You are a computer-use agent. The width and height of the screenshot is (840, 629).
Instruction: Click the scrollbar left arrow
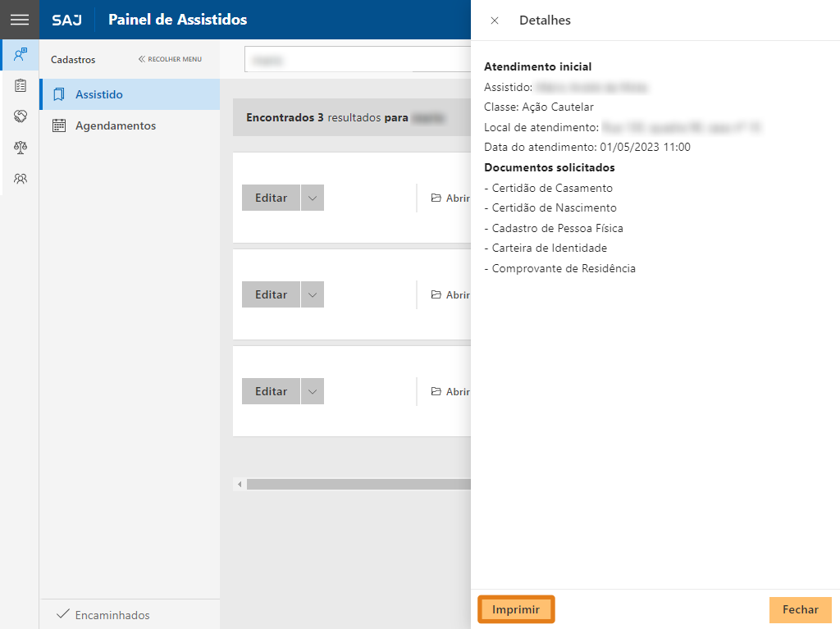(x=240, y=485)
